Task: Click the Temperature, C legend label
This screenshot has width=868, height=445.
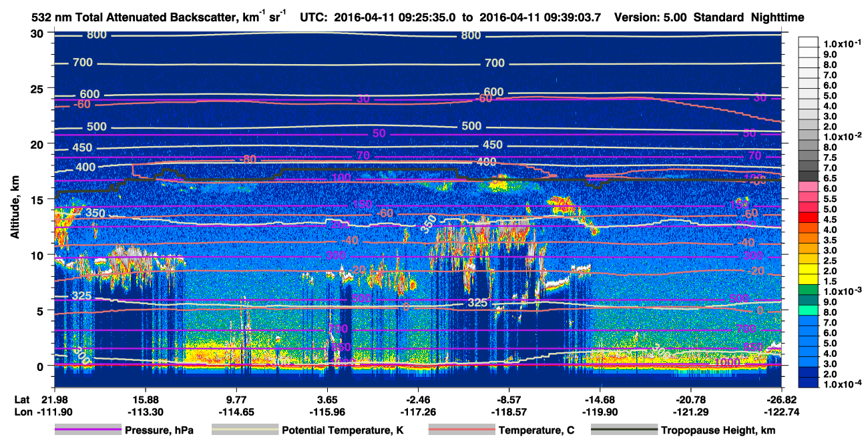Action: click(536, 430)
